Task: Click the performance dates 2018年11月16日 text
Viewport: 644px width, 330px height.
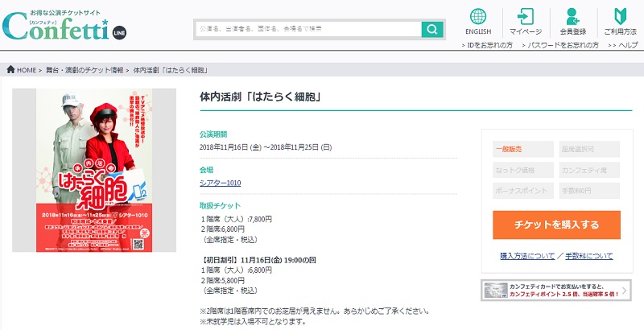Action: click(266, 147)
